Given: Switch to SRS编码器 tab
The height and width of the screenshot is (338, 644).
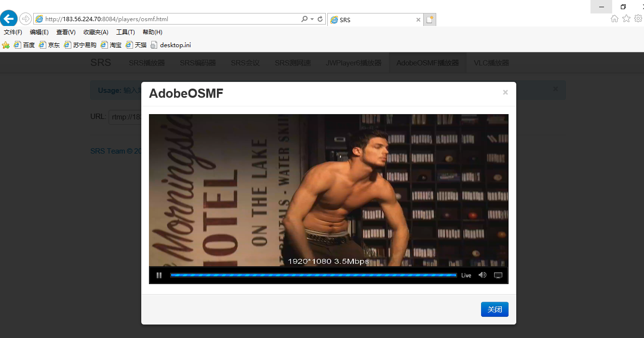Looking at the screenshot, I should 198,63.
